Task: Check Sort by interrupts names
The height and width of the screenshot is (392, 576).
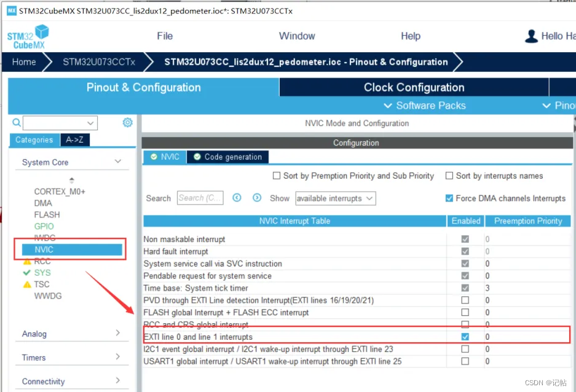Action: (x=449, y=176)
